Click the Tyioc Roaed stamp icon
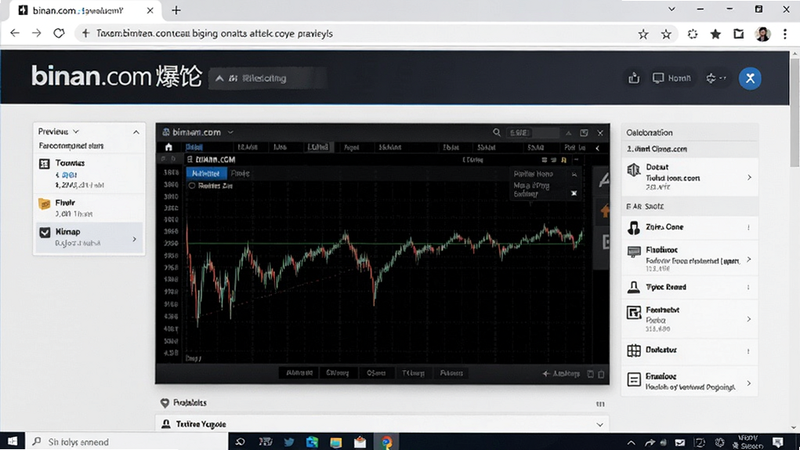 click(x=634, y=287)
